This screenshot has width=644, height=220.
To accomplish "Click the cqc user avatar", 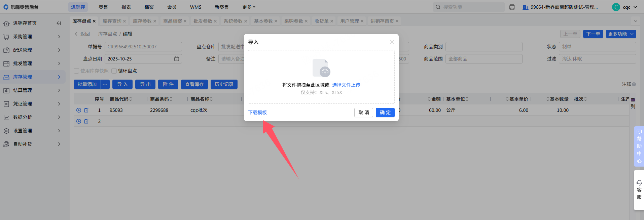I will tap(616, 7).
